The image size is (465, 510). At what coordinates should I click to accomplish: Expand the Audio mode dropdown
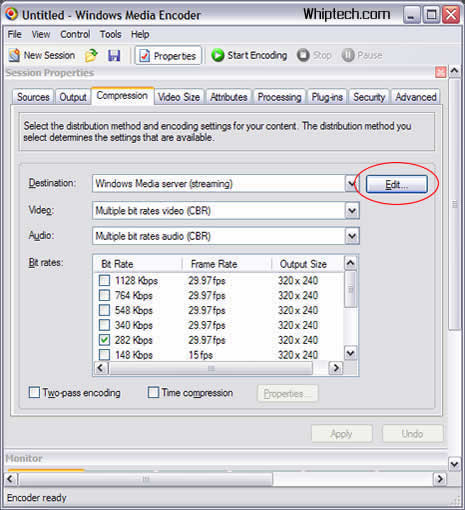(x=352, y=236)
